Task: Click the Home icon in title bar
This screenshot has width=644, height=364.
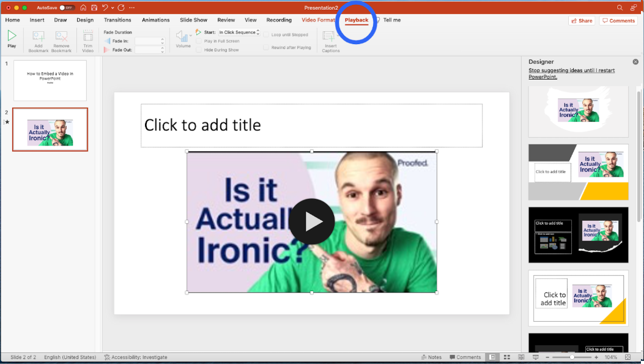Action: [83, 7]
